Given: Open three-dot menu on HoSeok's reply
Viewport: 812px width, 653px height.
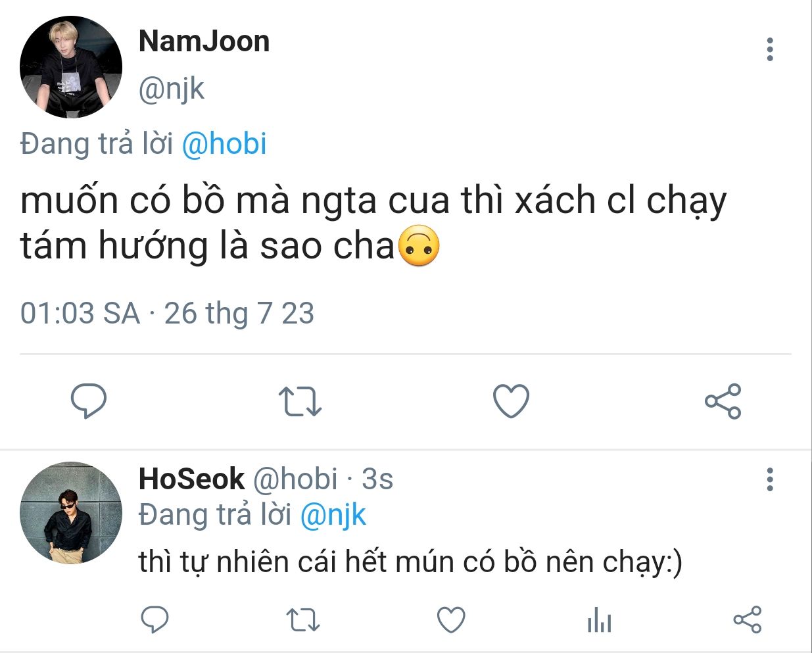Looking at the screenshot, I should [x=770, y=479].
